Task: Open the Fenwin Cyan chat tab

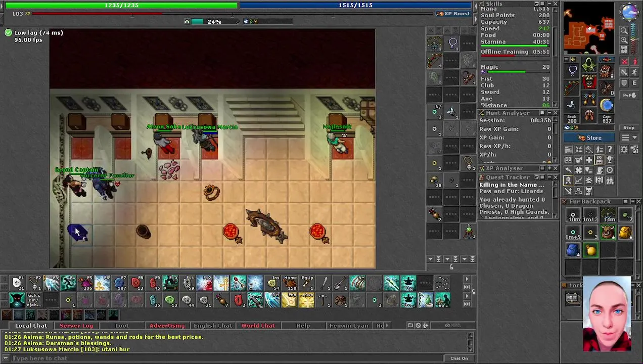Action: [x=349, y=326]
